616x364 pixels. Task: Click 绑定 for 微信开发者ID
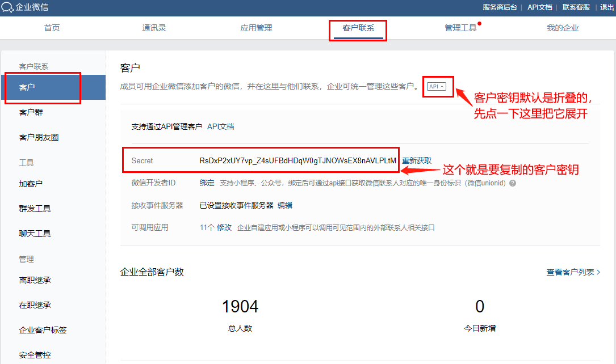[207, 183]
